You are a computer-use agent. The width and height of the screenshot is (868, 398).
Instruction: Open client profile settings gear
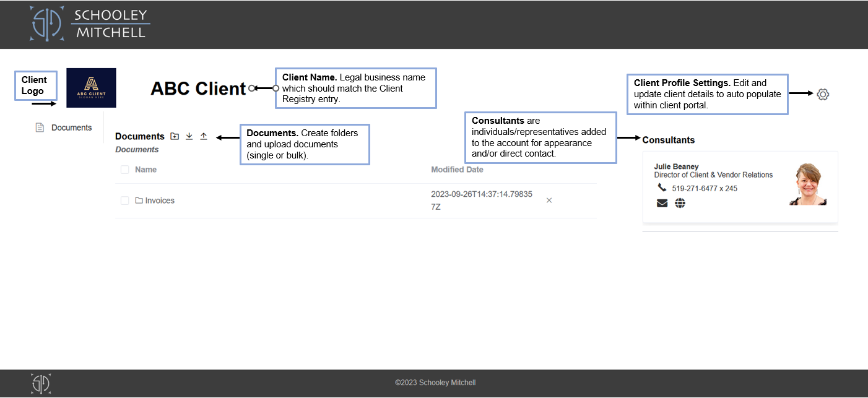coord(822,94)
